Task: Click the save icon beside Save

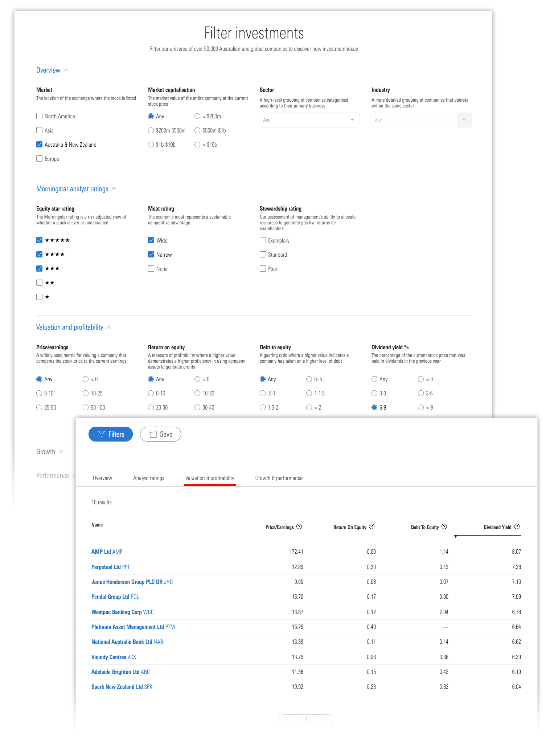Action: pos(153,434)
